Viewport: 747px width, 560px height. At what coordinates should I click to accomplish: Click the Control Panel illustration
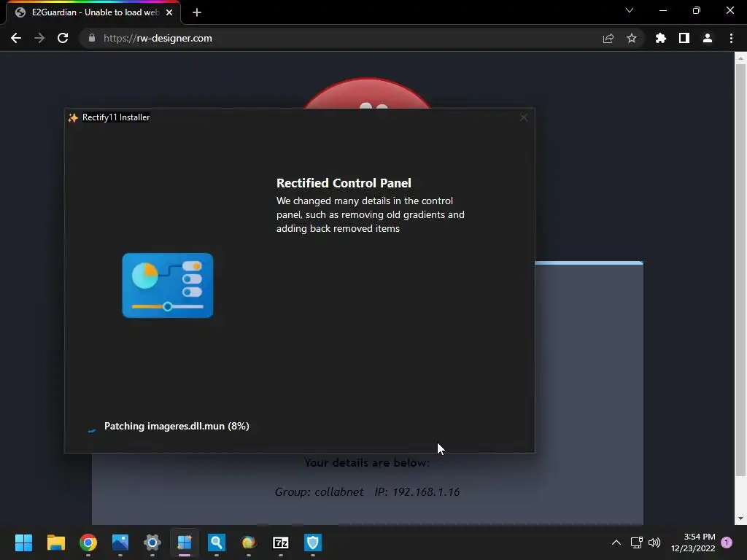[168, 285]
